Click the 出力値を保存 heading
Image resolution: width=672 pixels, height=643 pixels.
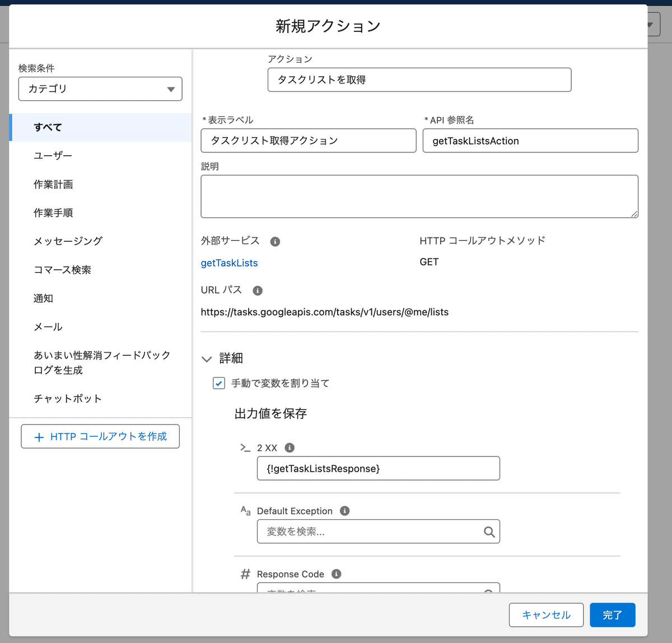pyautogui.click(x=270, y=414)
